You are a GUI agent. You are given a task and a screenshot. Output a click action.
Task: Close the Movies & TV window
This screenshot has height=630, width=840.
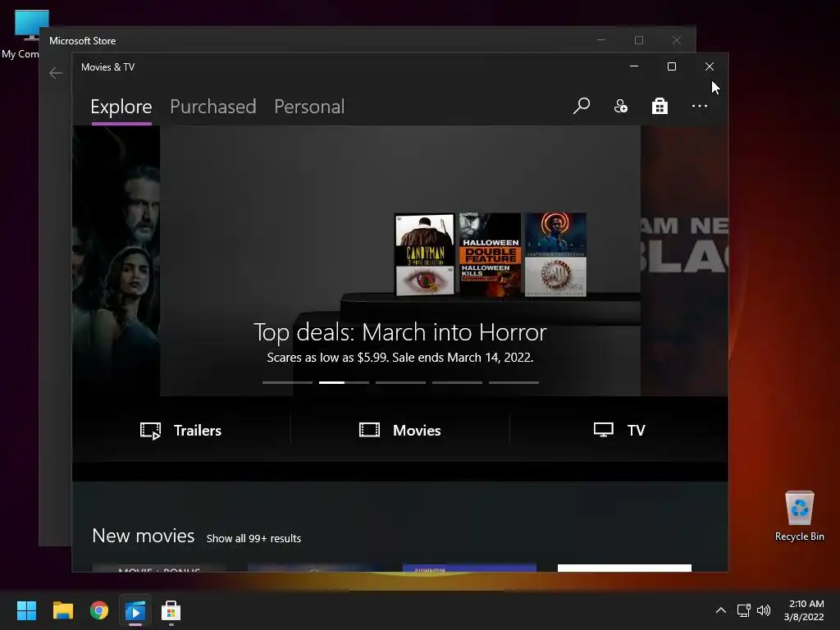point(710,66)
